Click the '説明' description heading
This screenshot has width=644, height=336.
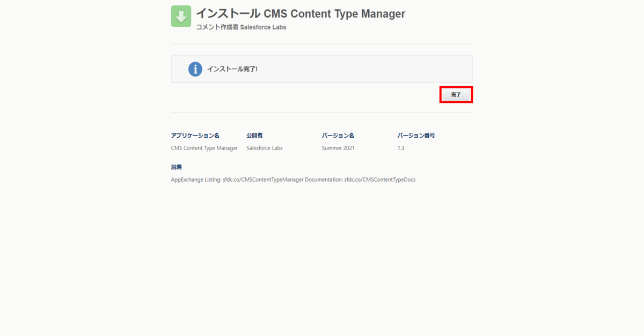(177, 167)
